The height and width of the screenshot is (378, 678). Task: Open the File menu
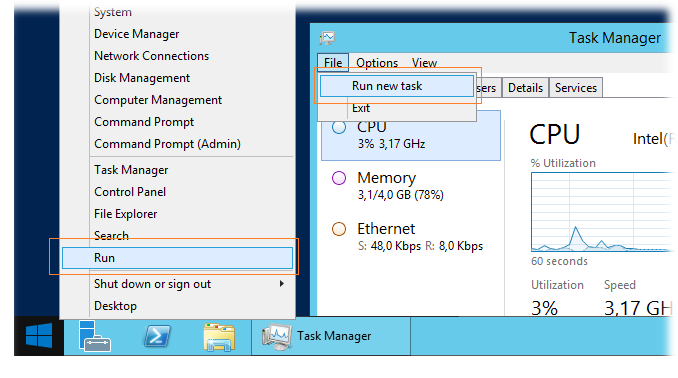[x=333, y=63]
